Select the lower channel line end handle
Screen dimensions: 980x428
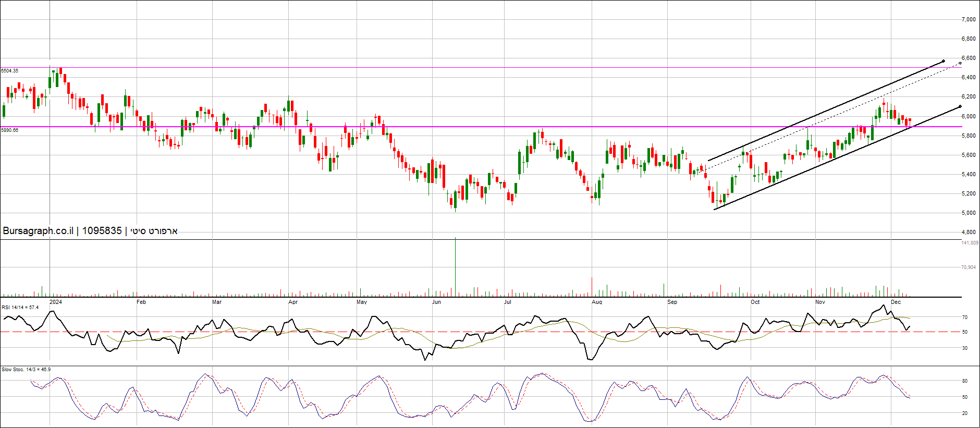960,107
